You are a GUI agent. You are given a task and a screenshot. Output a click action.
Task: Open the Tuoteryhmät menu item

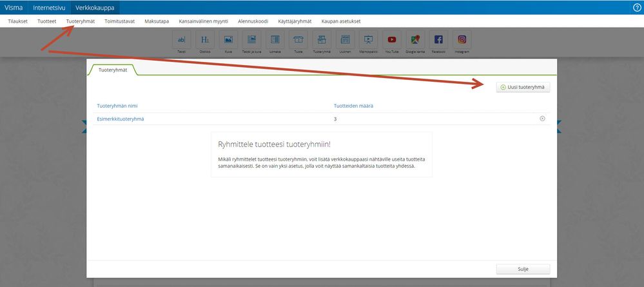click(x=81, y=21)
